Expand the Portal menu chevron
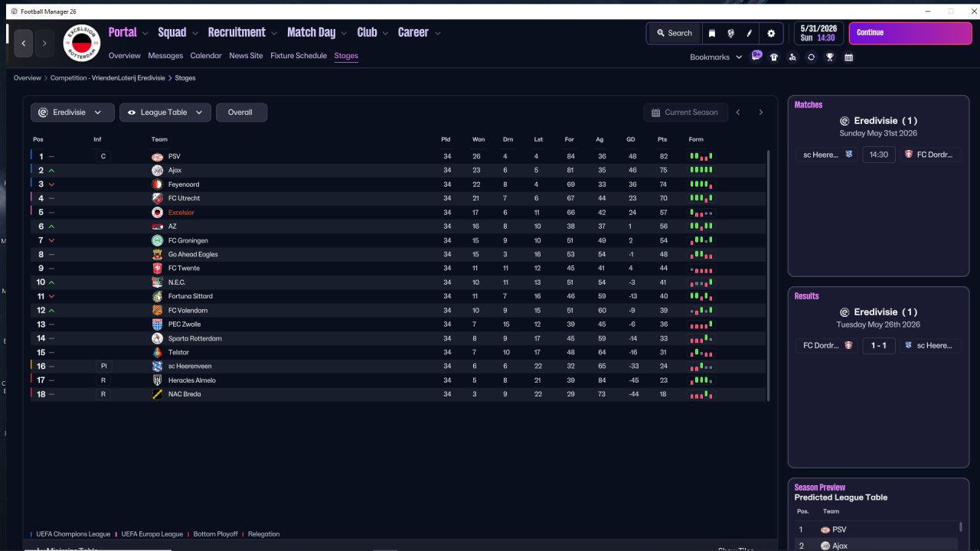 point(145,33)
